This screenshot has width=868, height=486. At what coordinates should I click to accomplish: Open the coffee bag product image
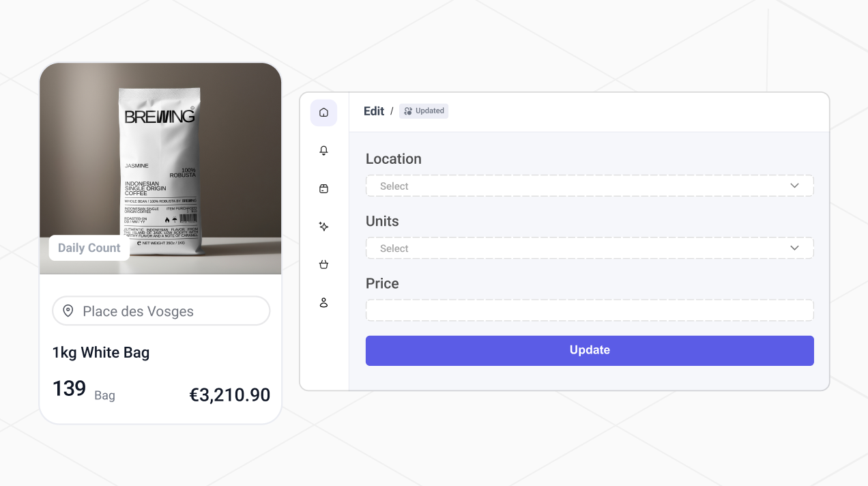coord(160,169)
